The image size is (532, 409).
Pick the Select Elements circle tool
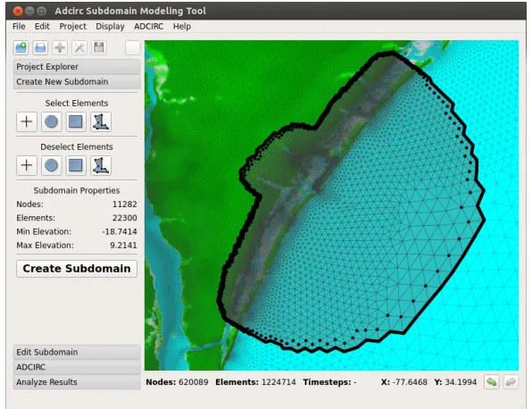tap(51, 121)
